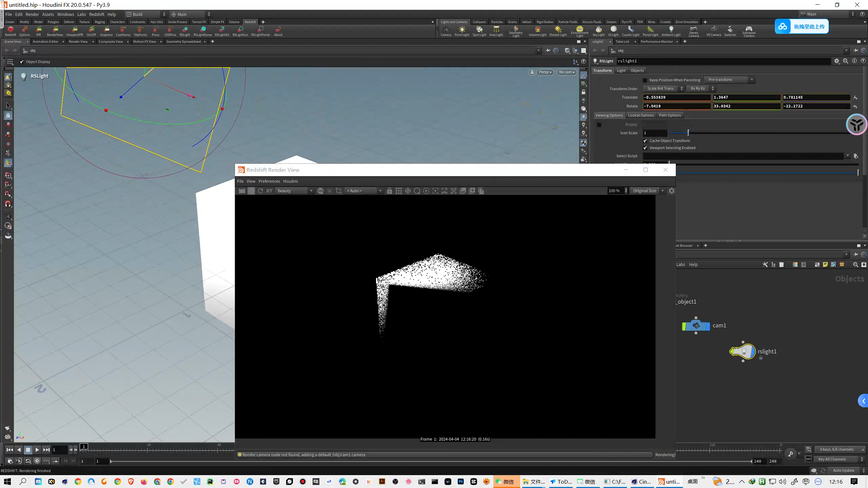Open the Preferences menu in Redshift Render View
The image size is (868, 488).
pos(269,181)
